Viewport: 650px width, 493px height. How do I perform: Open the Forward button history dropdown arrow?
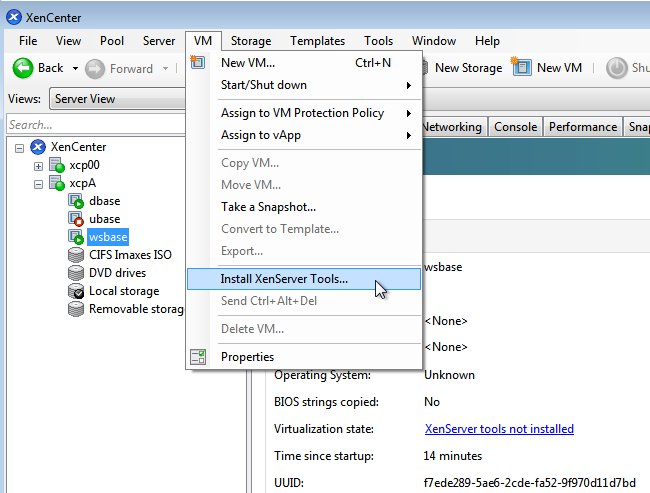click(x=165, y=68)
